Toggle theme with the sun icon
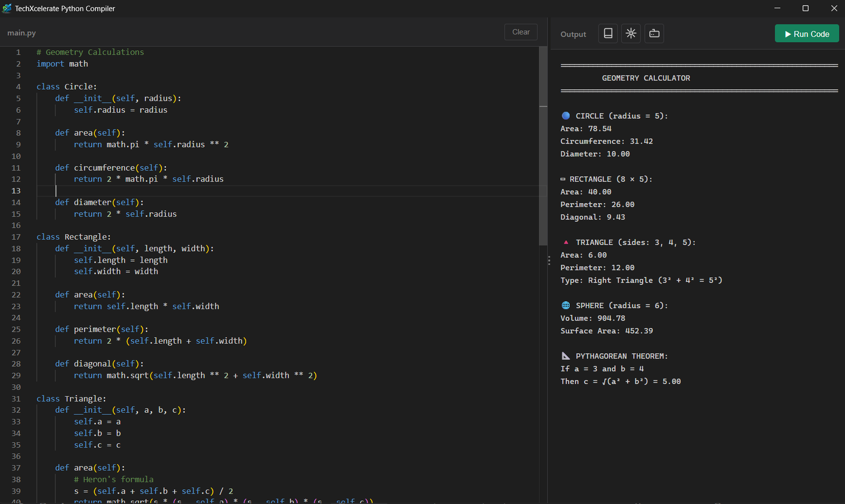Screen dimensions: 845x504 pos(631,34)
